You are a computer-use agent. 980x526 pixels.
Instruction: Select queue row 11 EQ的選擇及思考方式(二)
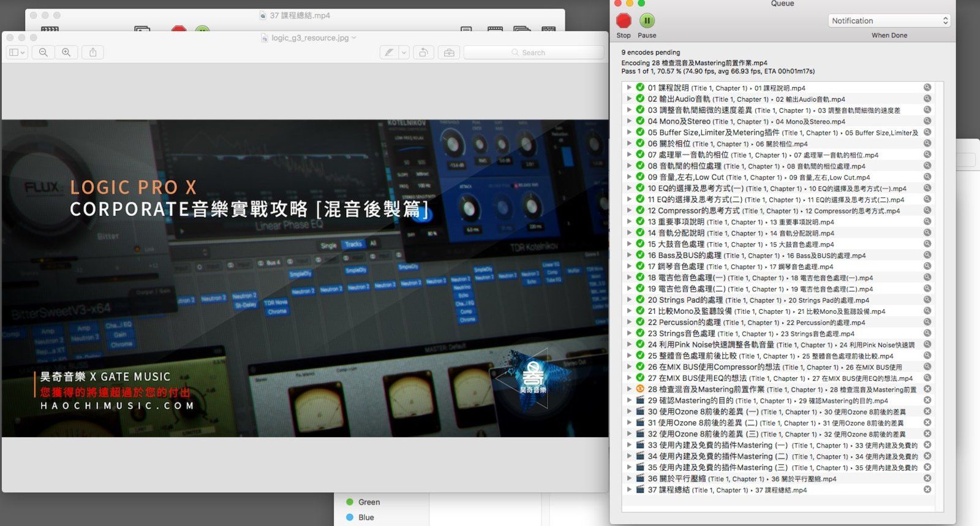click(778, 199)
